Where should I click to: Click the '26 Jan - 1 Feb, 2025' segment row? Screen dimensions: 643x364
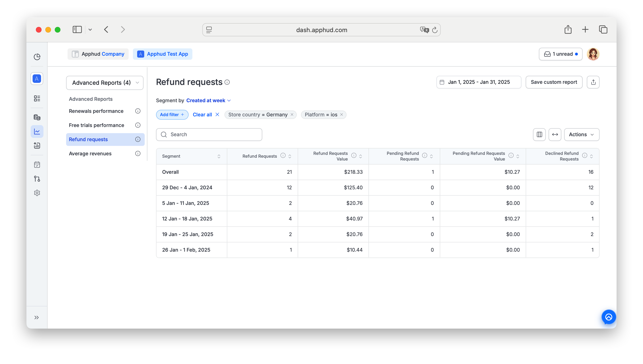(x=377, y=250)
